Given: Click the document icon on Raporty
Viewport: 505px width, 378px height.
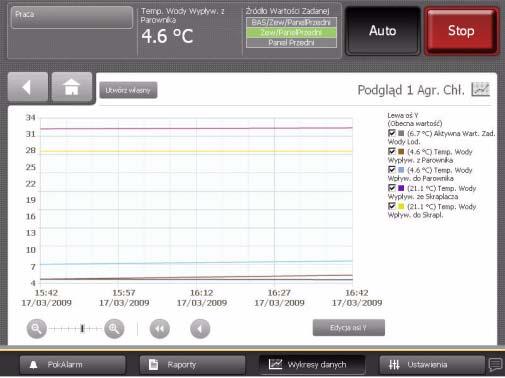Looking at the screenshot, I should click(x=153, y=365).
